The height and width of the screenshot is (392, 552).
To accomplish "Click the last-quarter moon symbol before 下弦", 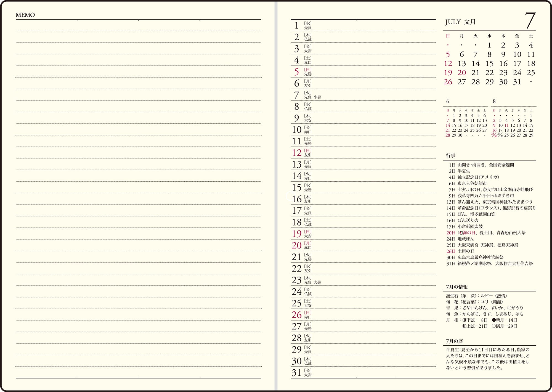I will 465,320.
